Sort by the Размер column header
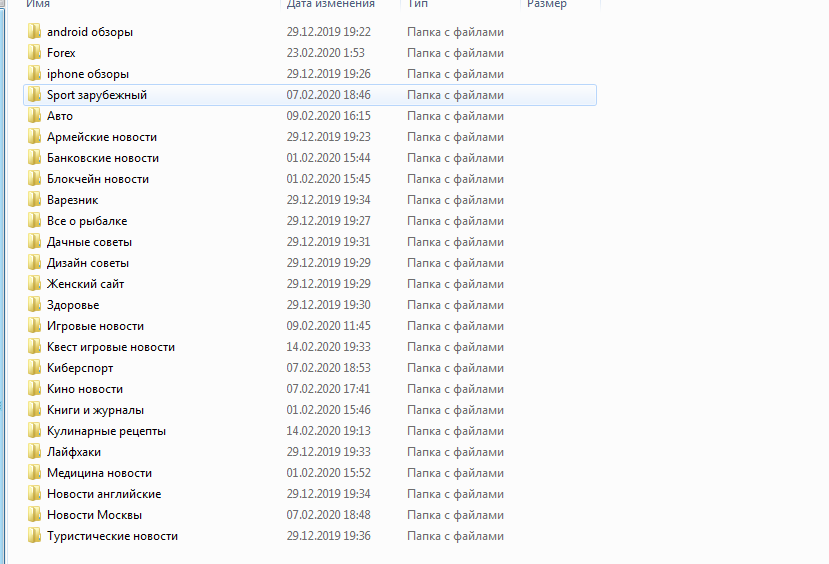The height and width of the screenshot is (564, 829). [547, 4]
